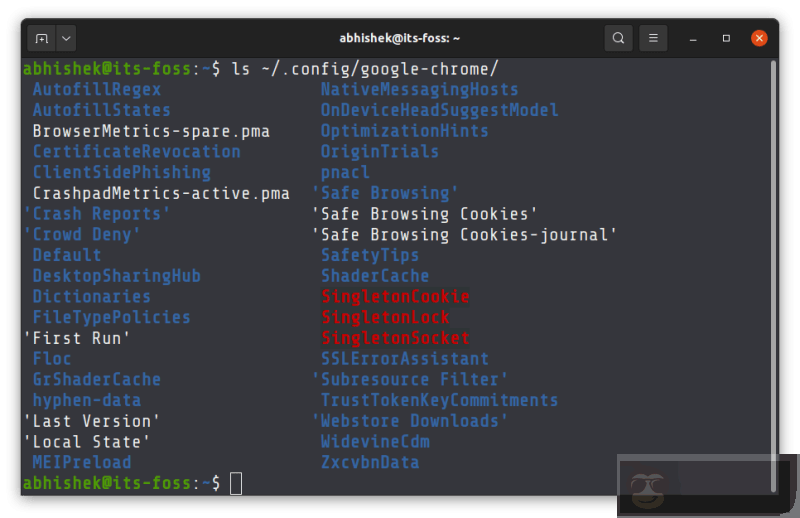800x518 pixels.
Task: Click 'Webstore Downloads' directory name
Action: pyautogui.click(x=410, y=421)
